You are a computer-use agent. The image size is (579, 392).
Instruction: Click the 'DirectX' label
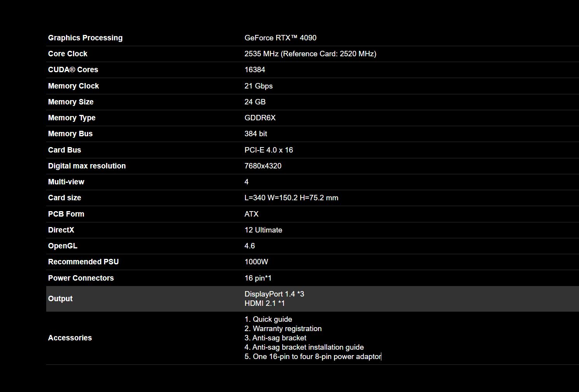point(61,230)
